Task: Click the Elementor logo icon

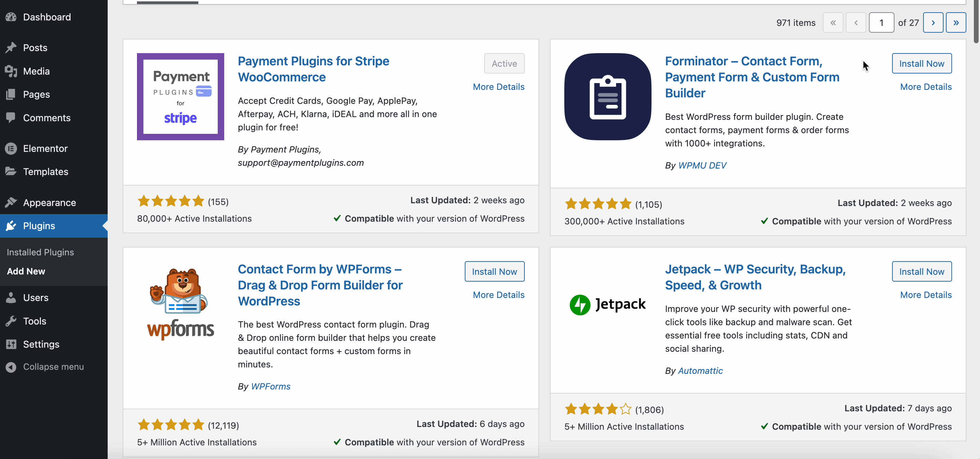Action: tap(11, 148)
